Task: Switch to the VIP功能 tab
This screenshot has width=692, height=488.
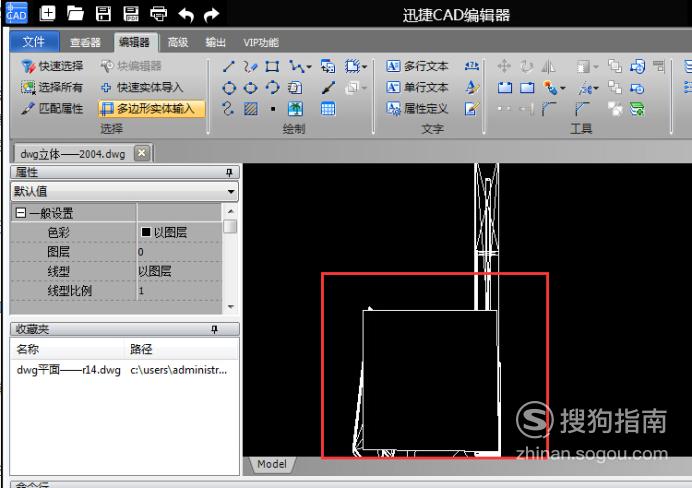Action: 261,42
